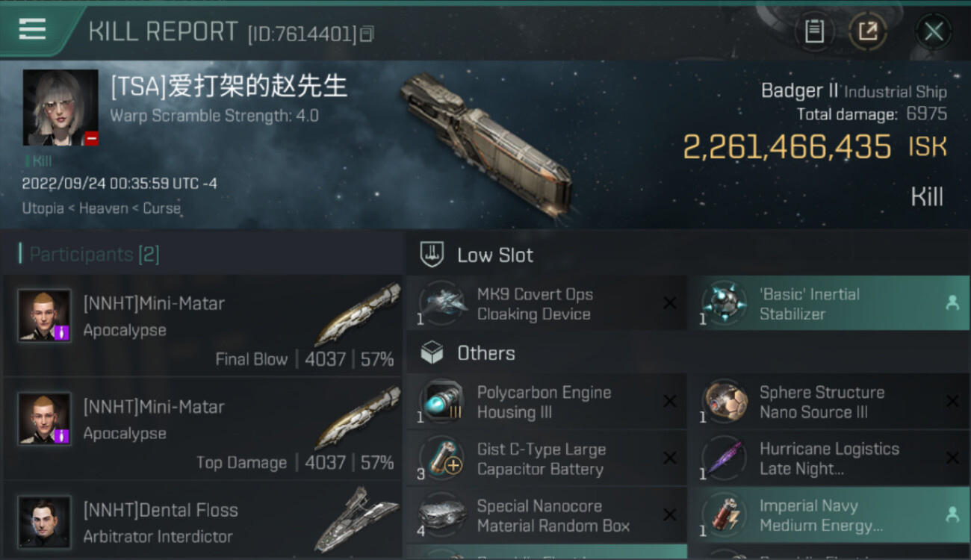Open Polycarbon Engine Housing III item
The height and width of the screenshot is (560, 971).
point(546,402)
